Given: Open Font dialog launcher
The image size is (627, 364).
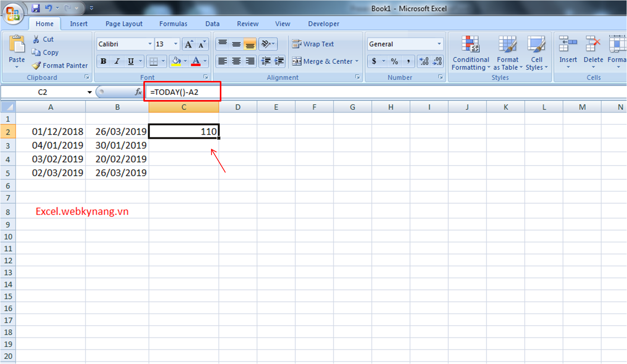Looking at the screenshot, I should (x=206, y=77).
